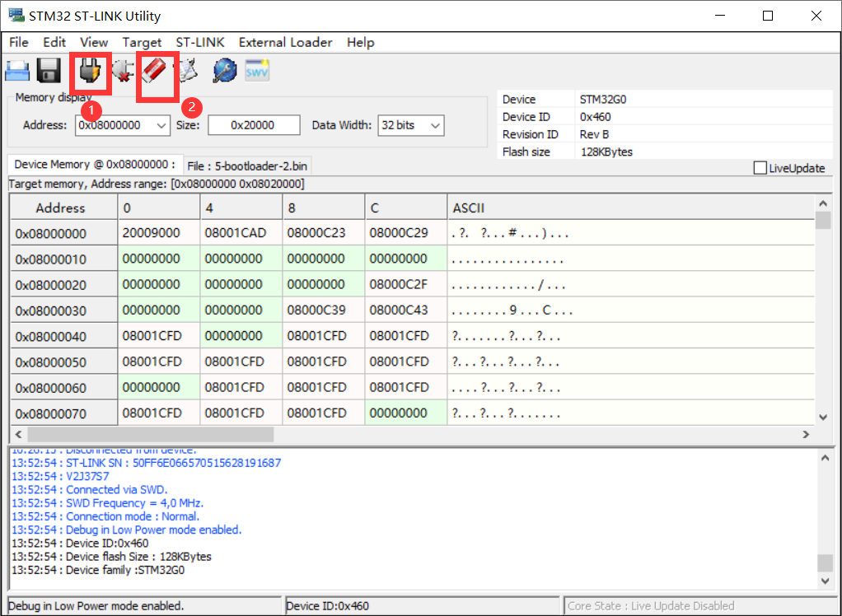
Task: Click the Size input field
Action: (254, 125)
